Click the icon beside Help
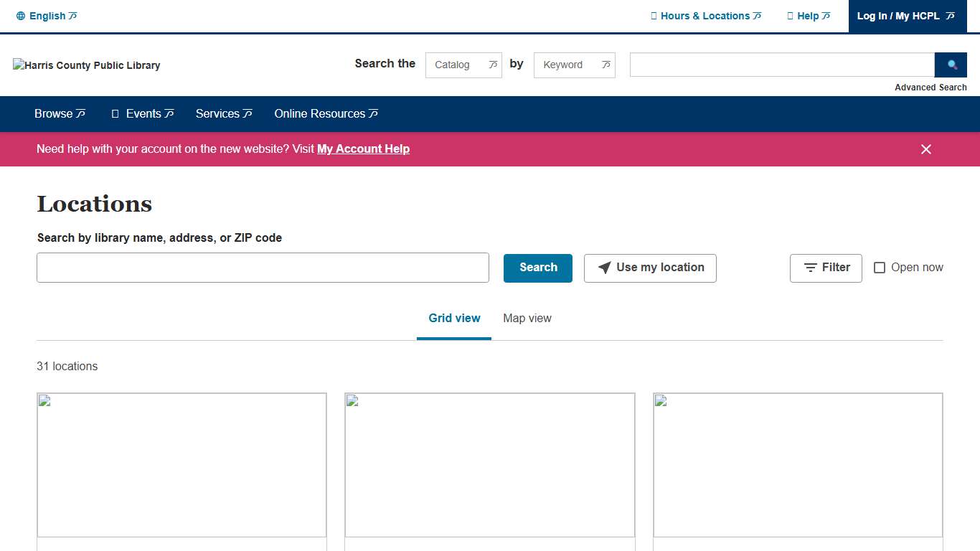Screen dimensions: 980x551 pos(790,16)
